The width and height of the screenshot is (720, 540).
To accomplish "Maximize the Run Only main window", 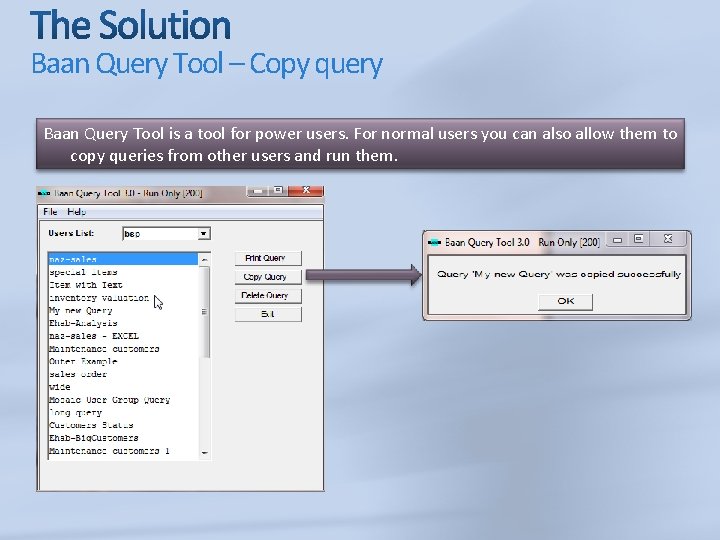I will click(278, 190).
